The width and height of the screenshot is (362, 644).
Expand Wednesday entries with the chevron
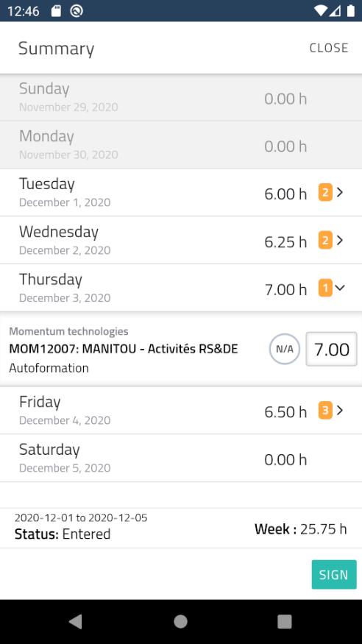coord(340,240)
